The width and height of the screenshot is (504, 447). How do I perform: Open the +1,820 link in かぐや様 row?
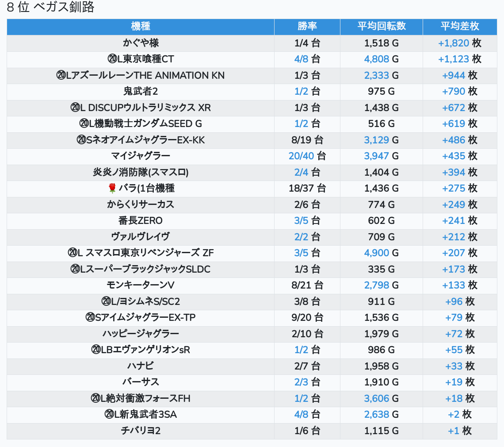(x=453, y=43)
